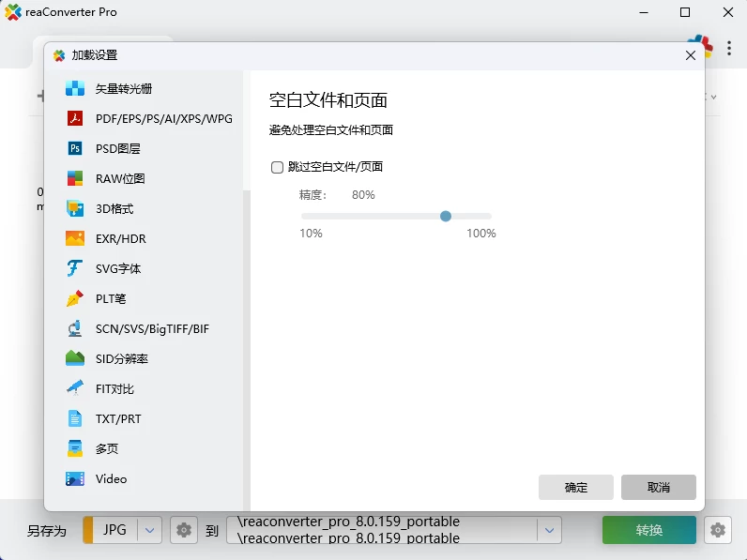Click the 精度 slider handle
The image size is (747, 560).
pos(446,216)
